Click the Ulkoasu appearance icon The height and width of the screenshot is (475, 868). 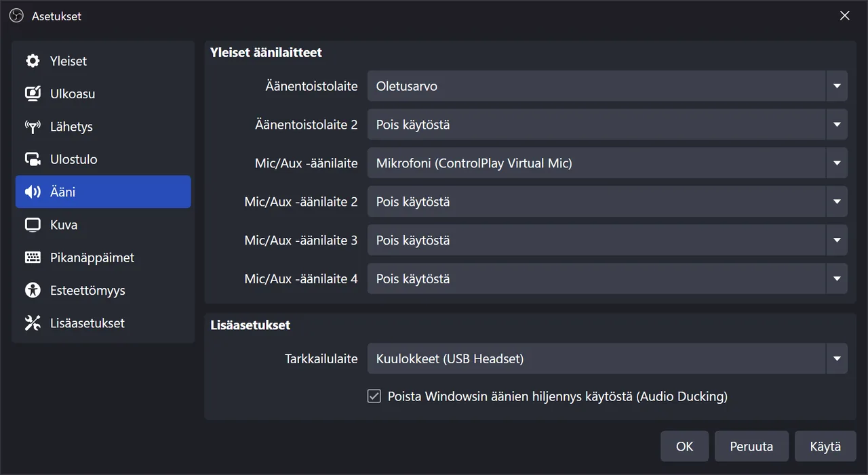coord(33,94)
